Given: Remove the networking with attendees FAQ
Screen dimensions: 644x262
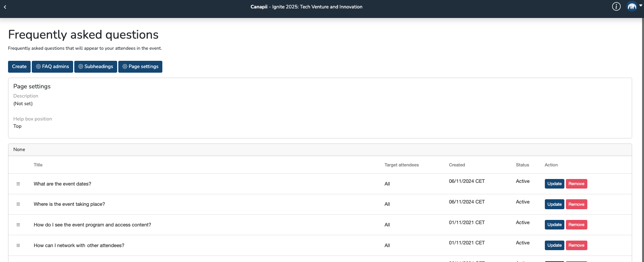Looking at the screenshot, I should click(576, 246).
